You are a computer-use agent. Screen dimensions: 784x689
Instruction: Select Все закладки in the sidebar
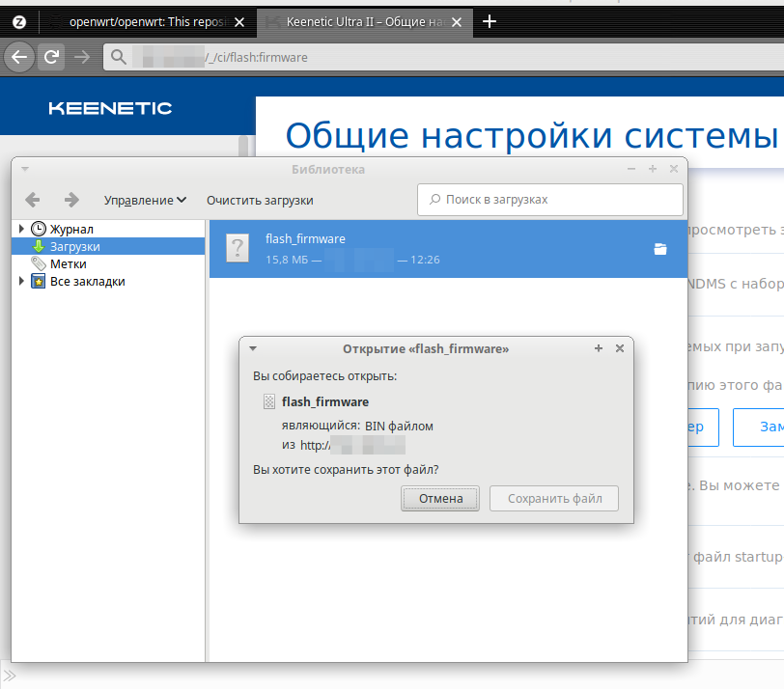[x=88, y=282]
